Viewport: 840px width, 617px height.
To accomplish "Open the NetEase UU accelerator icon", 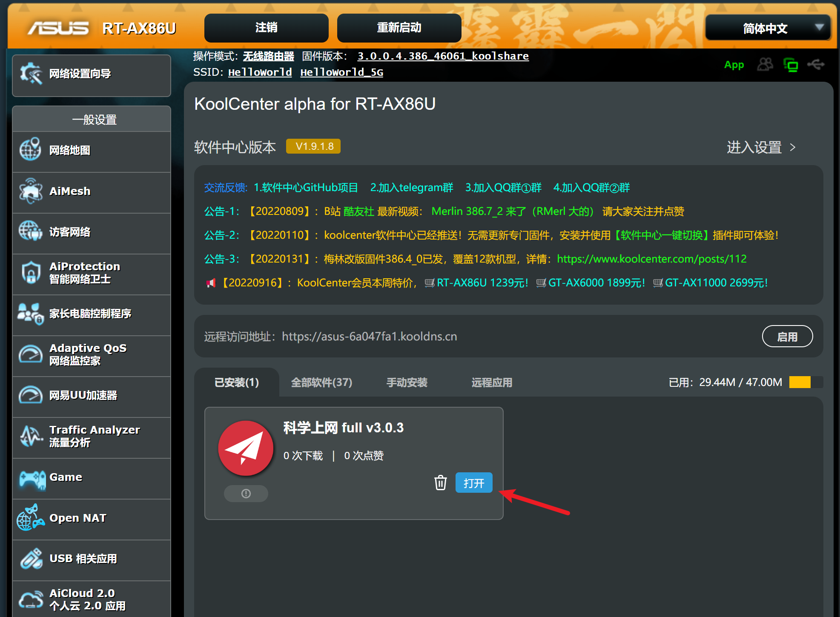I will pos(31,395).
